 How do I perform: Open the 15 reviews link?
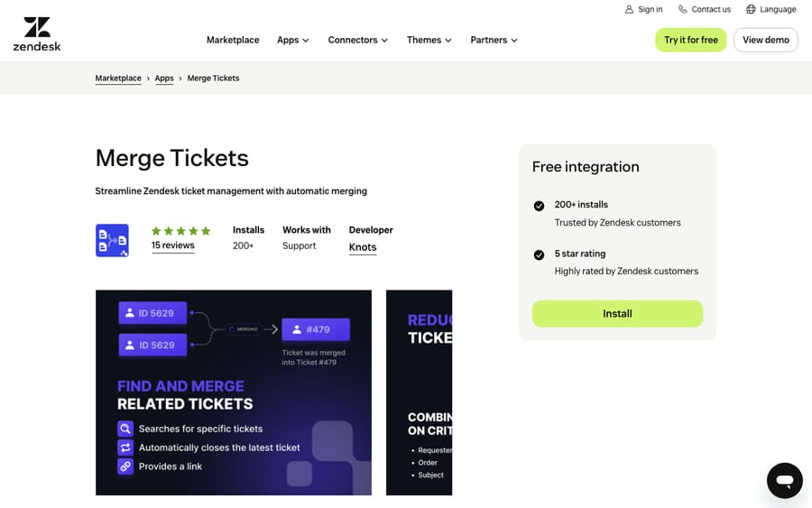coord(173,245)
